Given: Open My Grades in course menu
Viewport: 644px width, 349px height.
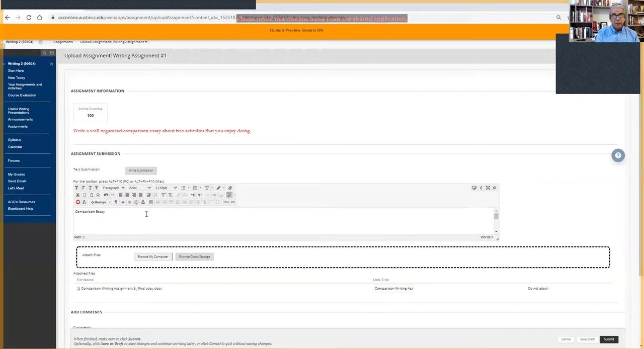Looking at the screenshot, I should click(x=16, y=175).
